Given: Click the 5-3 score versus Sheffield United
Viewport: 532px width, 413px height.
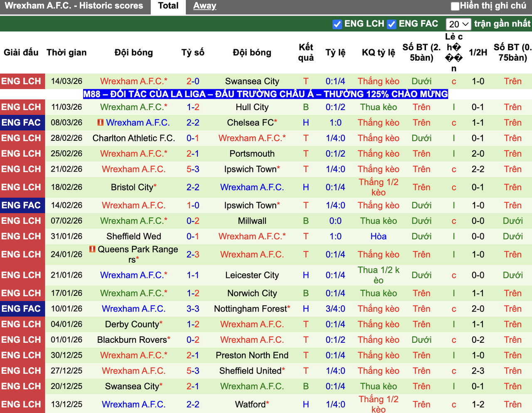Looking at the screenshot, I should 193,371.
